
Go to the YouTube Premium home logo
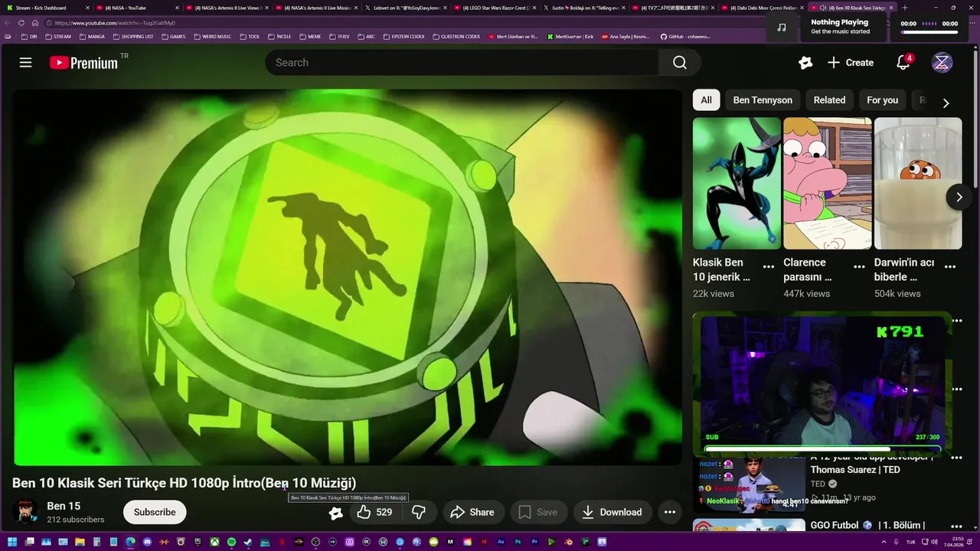point(84,63)
